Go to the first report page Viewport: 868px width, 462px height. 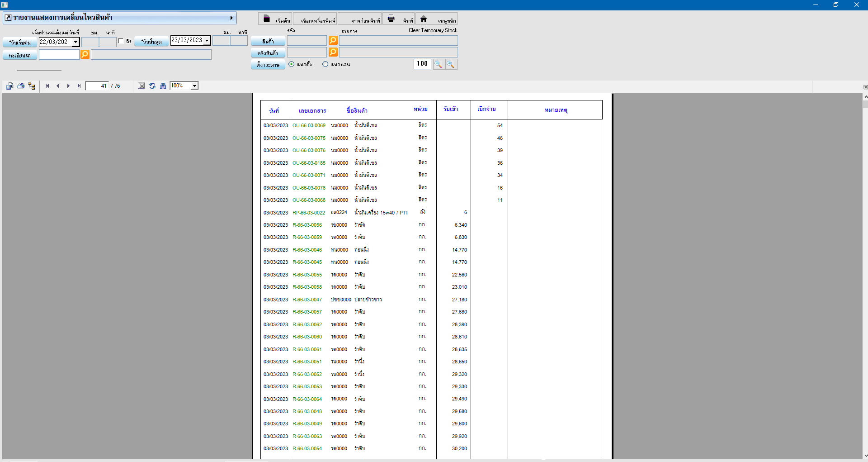pyautogui.click(x=47, y=86)
